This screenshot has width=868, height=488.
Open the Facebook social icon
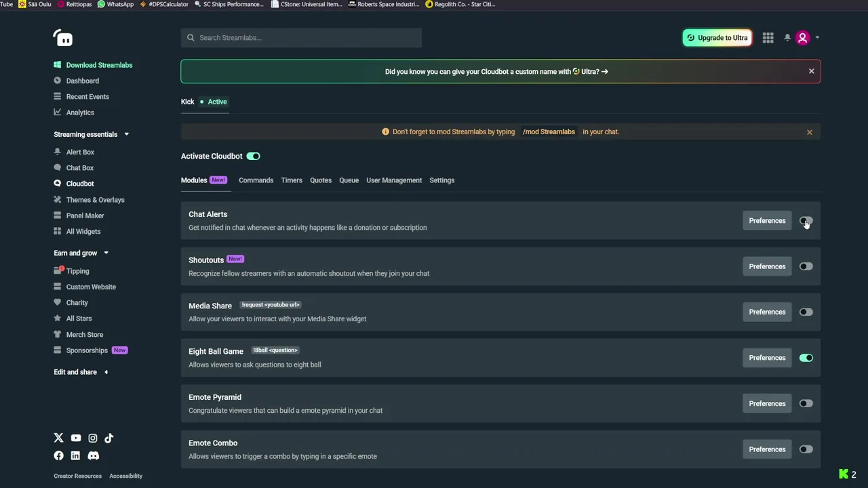click(58, 455)
